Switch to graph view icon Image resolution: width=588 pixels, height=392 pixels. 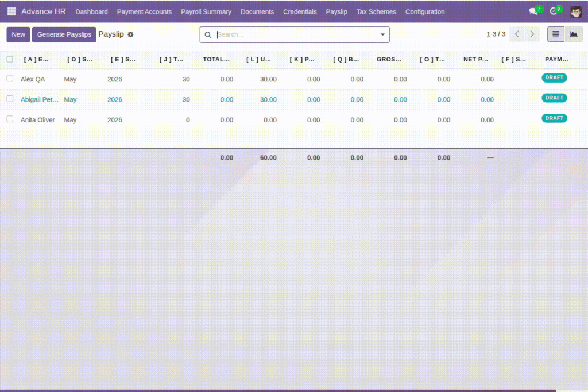(x=574, y=34)
